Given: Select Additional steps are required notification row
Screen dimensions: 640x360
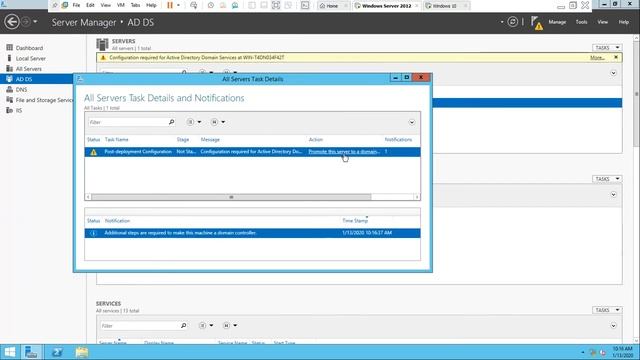Looking at the screenshot, I should click(x=252, y=233).
